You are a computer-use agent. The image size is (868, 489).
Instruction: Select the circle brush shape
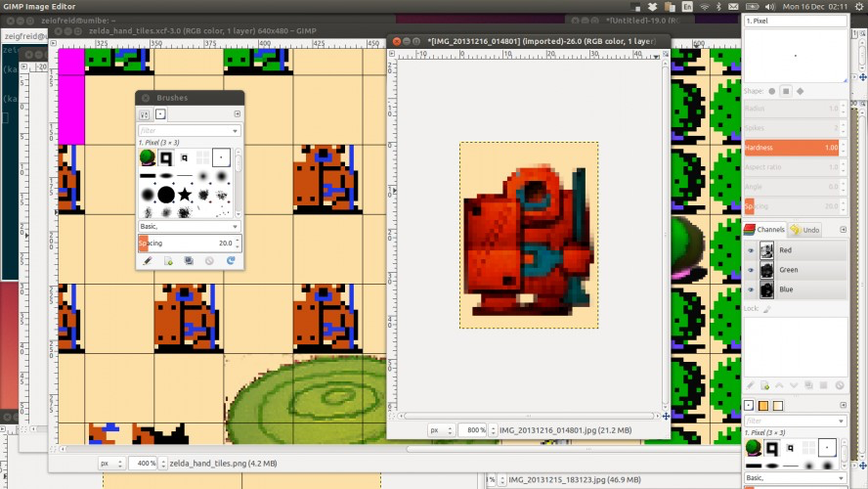771,91
